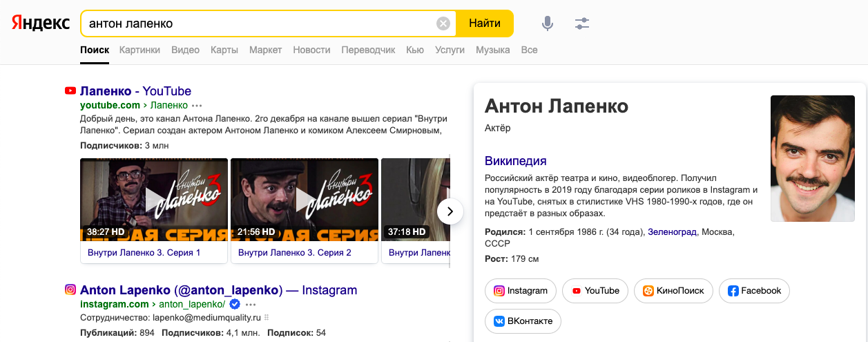Image resolution: width=868 pixels, height=342 pixels.
Task: Advance video carousel with right arrow
Action: 450,211
